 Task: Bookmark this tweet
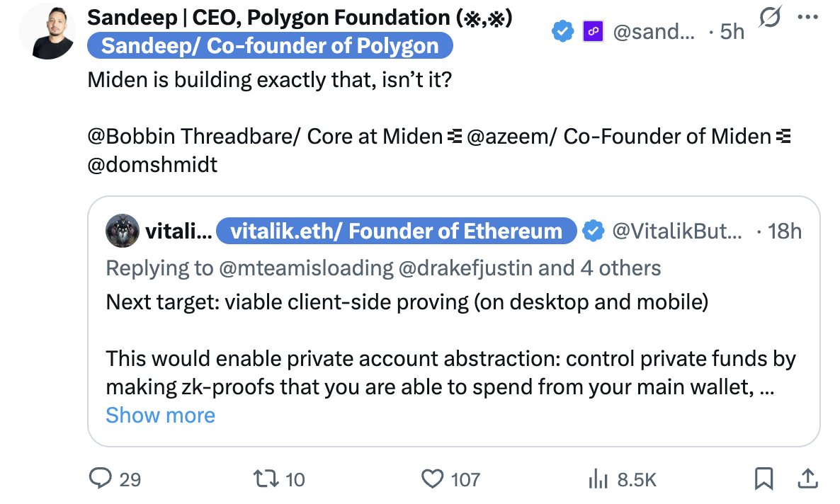(764, 479)
